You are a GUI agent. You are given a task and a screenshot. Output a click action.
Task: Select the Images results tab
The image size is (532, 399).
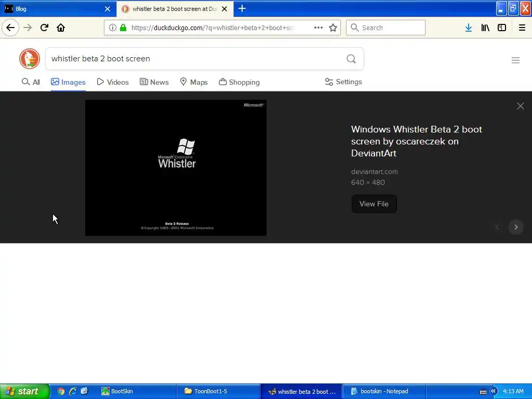(68, 82)
